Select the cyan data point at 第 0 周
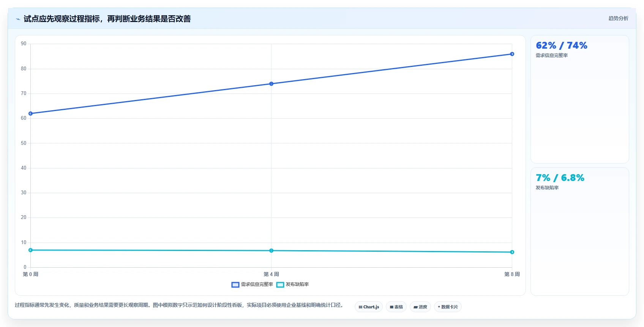 pos(31,250)
